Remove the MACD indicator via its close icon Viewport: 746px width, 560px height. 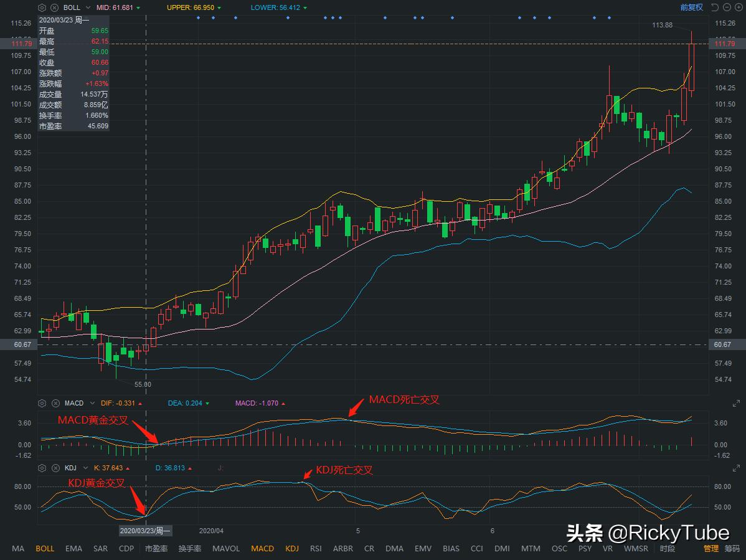point(56,403)
